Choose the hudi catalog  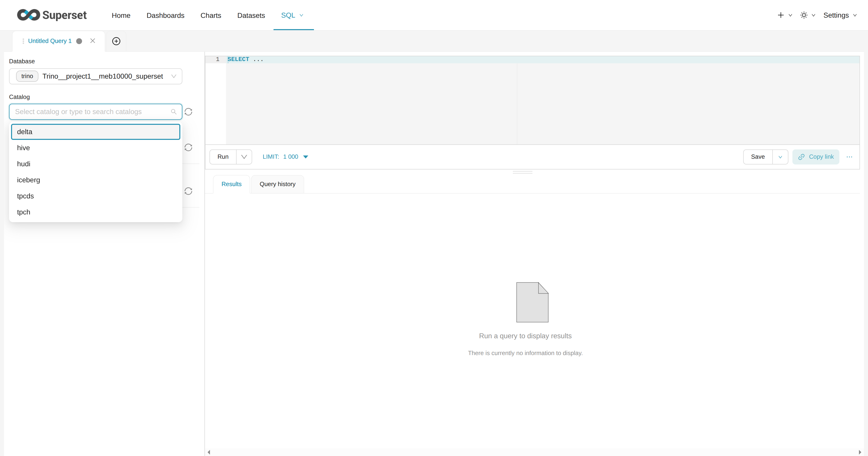[96, 164]
